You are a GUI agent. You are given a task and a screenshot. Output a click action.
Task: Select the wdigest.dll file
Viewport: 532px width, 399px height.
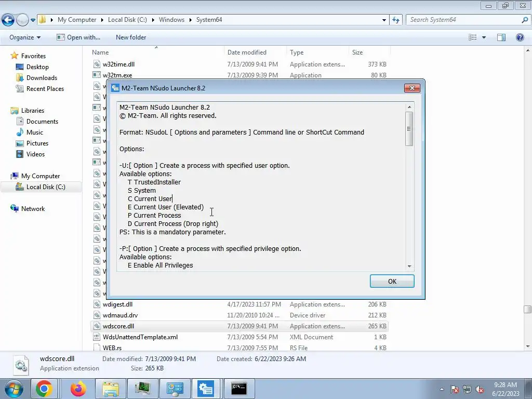tap(118, 304)
